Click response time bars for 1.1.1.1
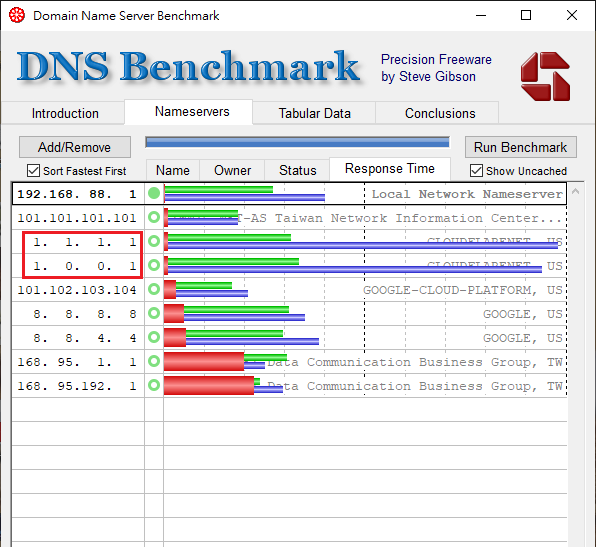 click(x=361, y=242)
